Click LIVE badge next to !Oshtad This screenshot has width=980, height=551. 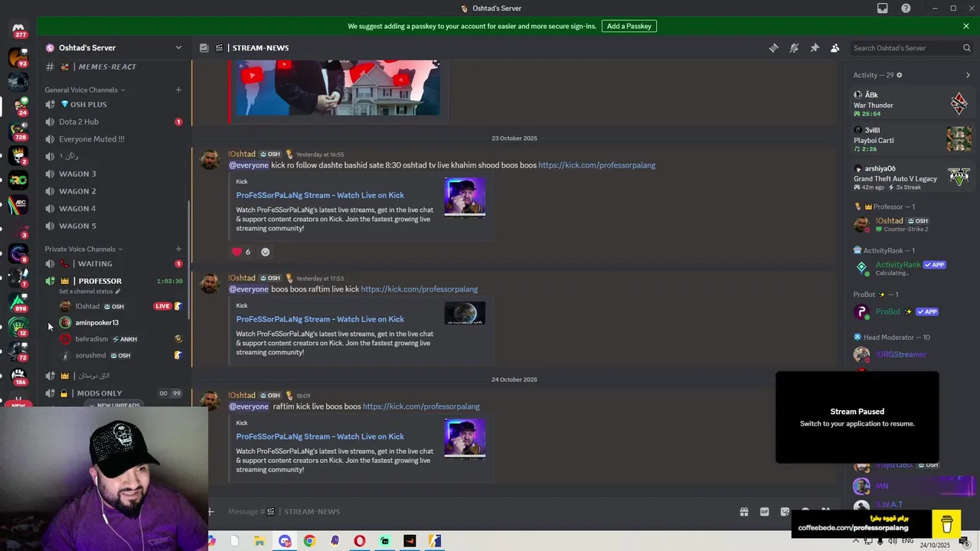[162, 306]
